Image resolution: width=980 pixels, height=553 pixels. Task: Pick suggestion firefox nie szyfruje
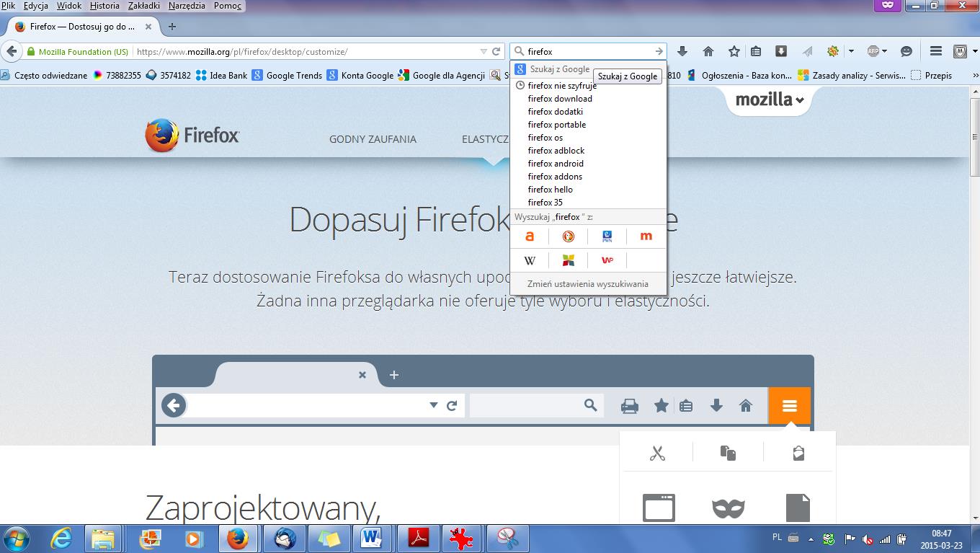[x=588, y=86]
